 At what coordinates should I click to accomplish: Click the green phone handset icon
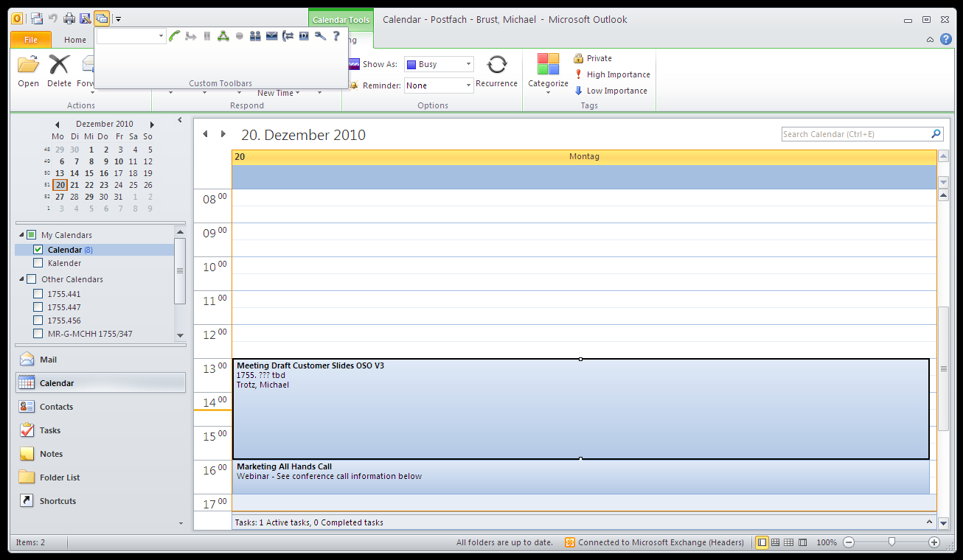click(175, 36)
